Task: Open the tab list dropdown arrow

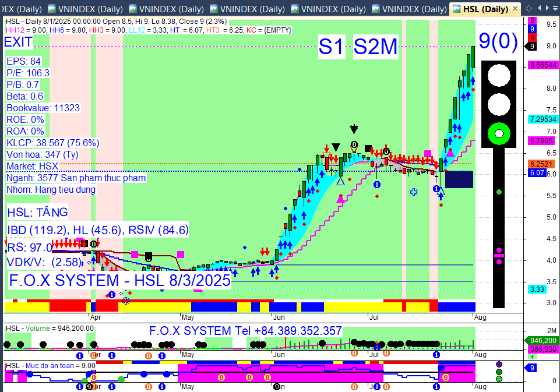Action: point(555,8)
